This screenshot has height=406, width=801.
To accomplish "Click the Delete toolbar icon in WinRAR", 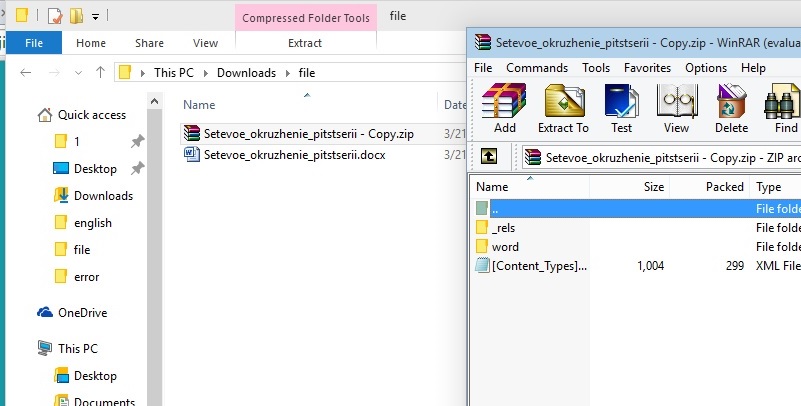I will (732, 102).
